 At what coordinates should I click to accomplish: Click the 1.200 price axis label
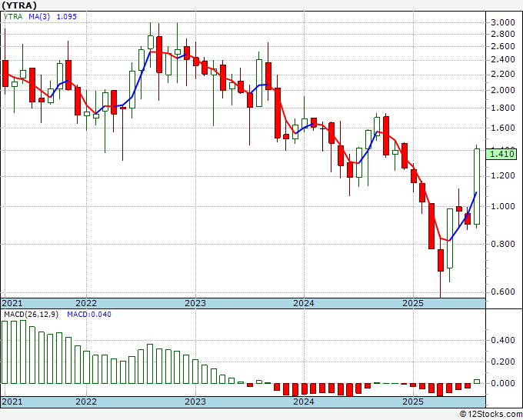(x=503, y=176)
